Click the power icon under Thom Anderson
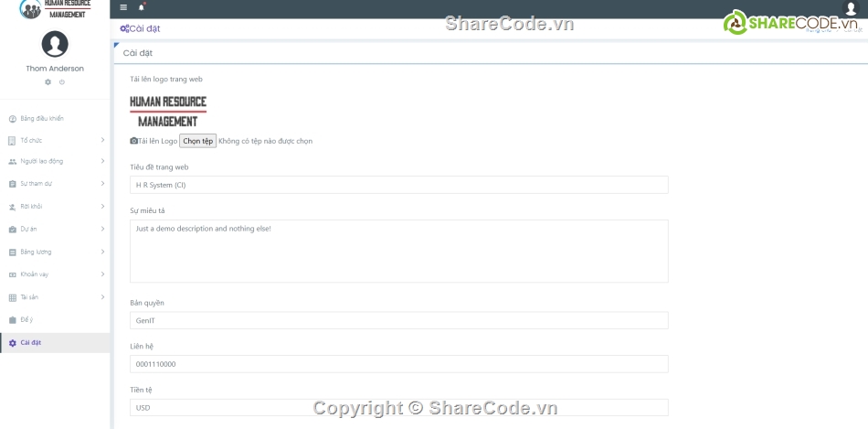This screenshot has height=429, width=868. (62, 82)
